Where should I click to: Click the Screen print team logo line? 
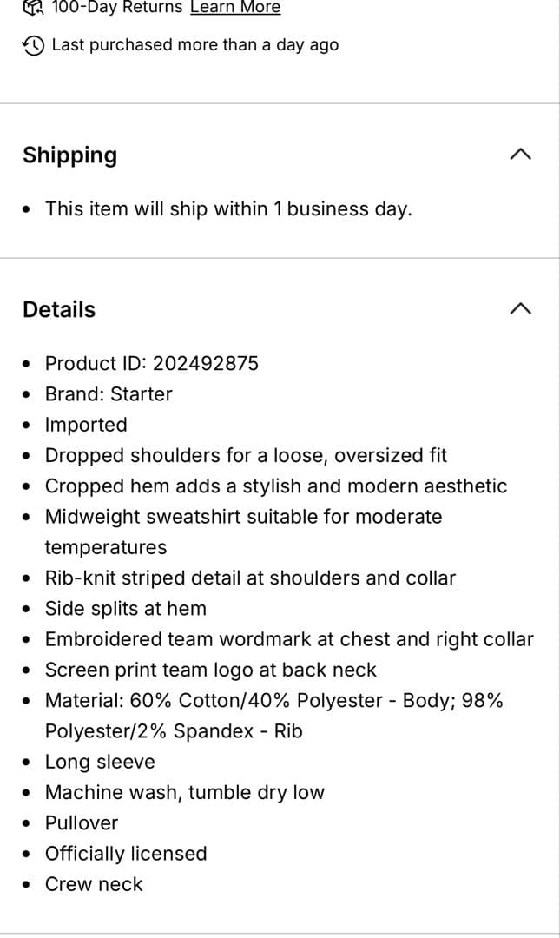[x=211, y=670]
